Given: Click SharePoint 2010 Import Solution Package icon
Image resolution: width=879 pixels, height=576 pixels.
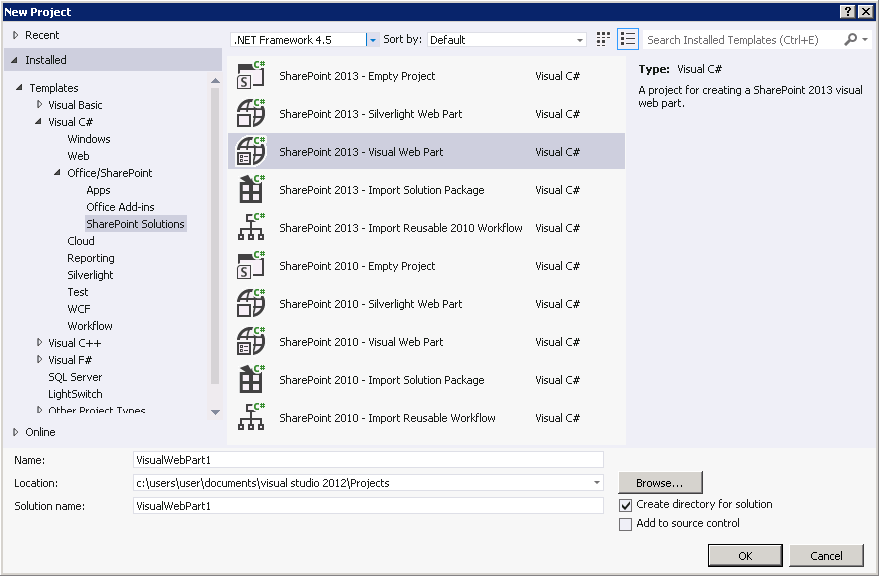Looking at the screenshot, I should tap(251, 380).
